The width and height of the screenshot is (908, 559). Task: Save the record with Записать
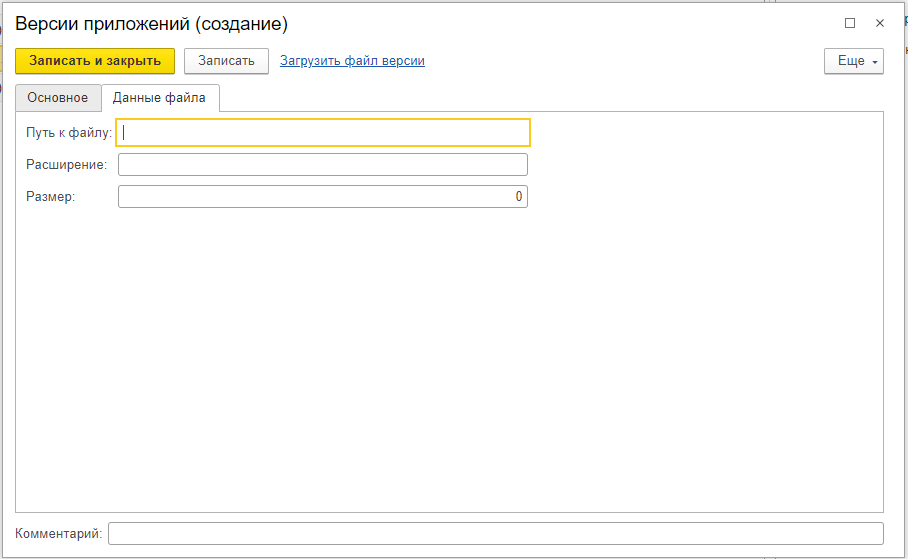click(226, 61)
